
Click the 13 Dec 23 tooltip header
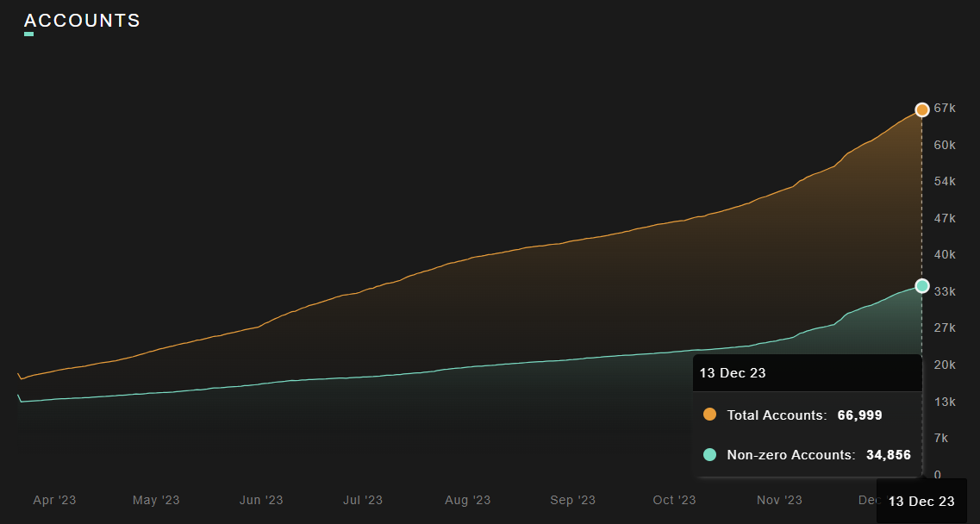[733, 373]
